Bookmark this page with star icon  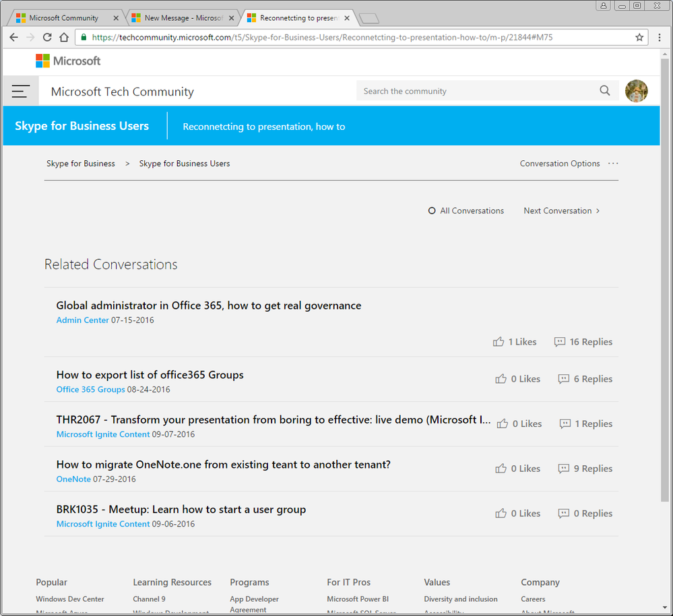pos(639,37)
